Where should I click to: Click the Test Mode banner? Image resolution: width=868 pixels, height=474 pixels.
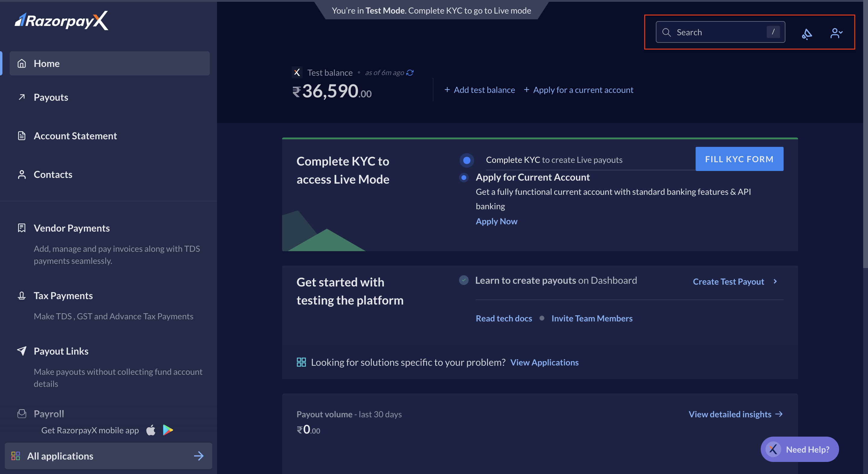point(431,11)
